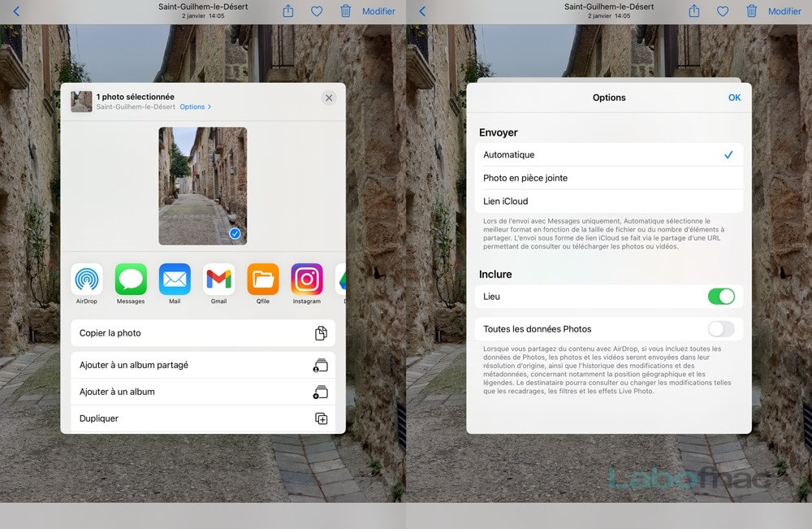The image size is (812, 529).
Task: Select Photo en pièce jointe option
Action: pos(608,178)
